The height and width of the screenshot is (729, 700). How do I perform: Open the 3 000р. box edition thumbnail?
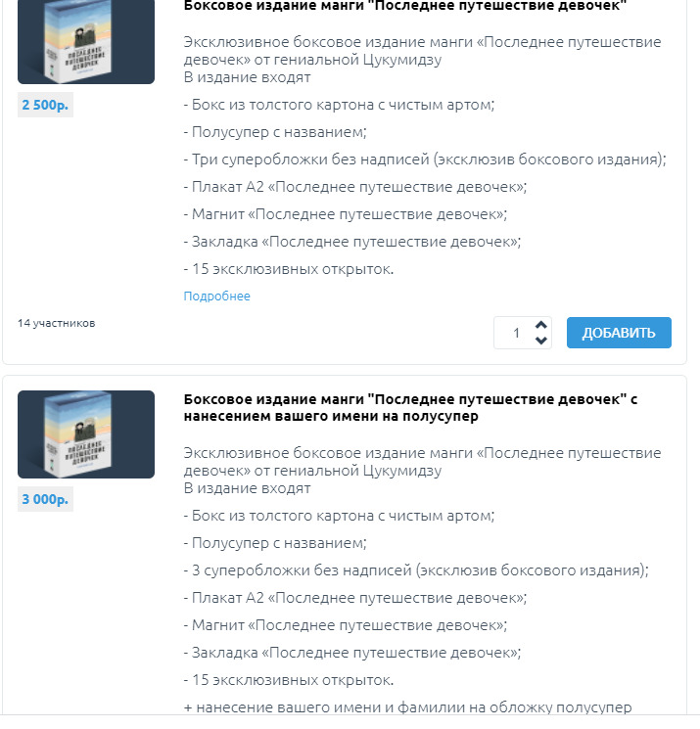click(x=86, y=434)
